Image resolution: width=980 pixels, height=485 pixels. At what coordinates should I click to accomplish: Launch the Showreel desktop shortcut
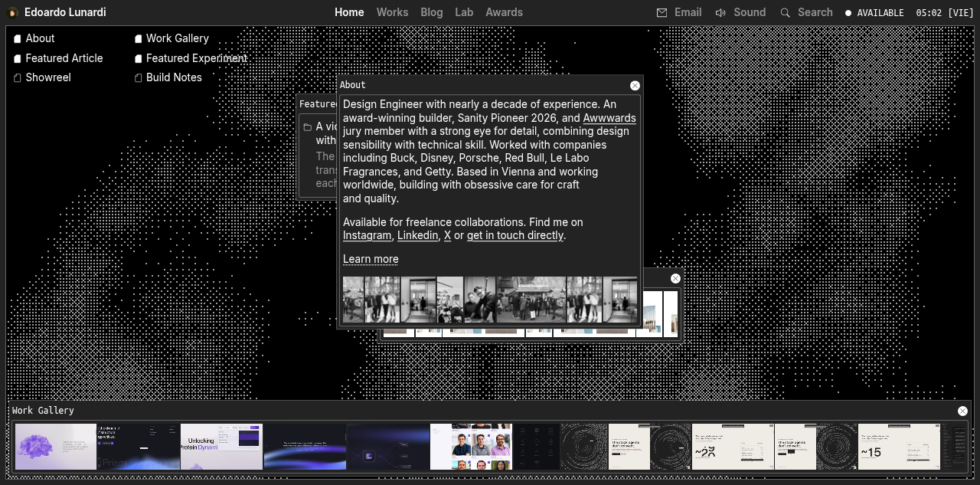42,77
